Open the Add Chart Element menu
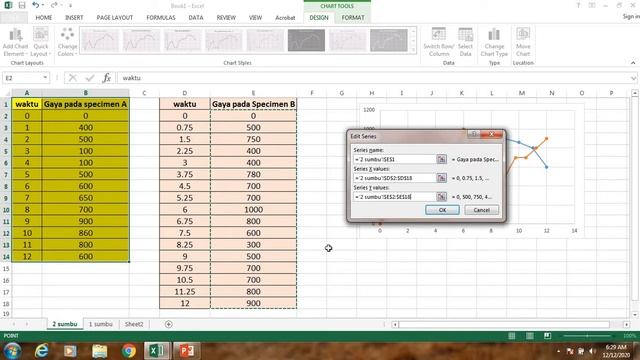This screenshot has height=360, width=640. (15, 42)
